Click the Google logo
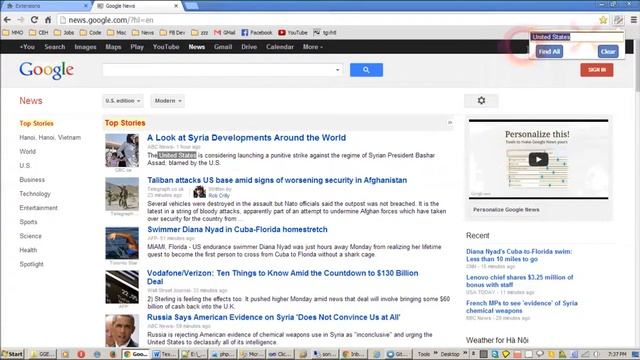The height and width of the screenshot is (360, 640). (x=47, y=71)
